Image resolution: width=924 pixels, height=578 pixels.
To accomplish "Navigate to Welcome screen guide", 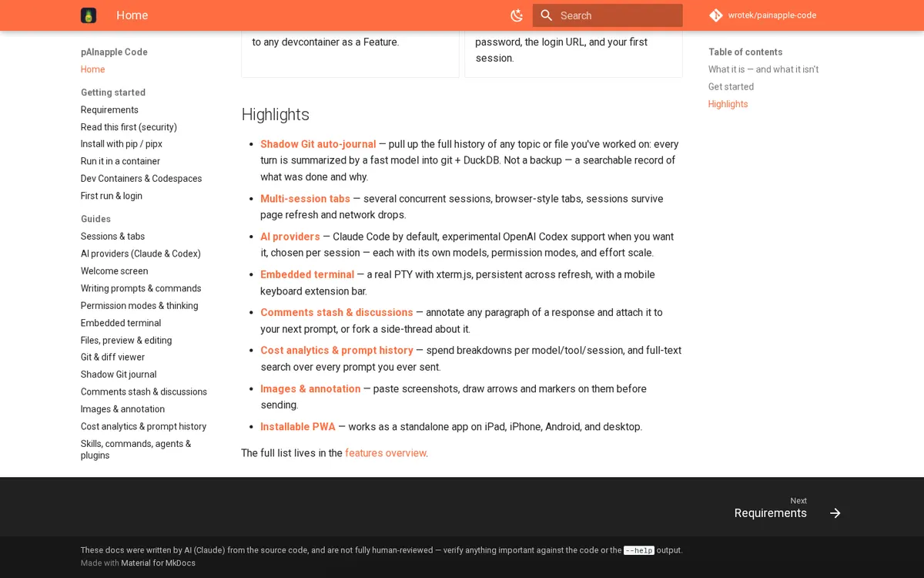I will click(114, 271).
